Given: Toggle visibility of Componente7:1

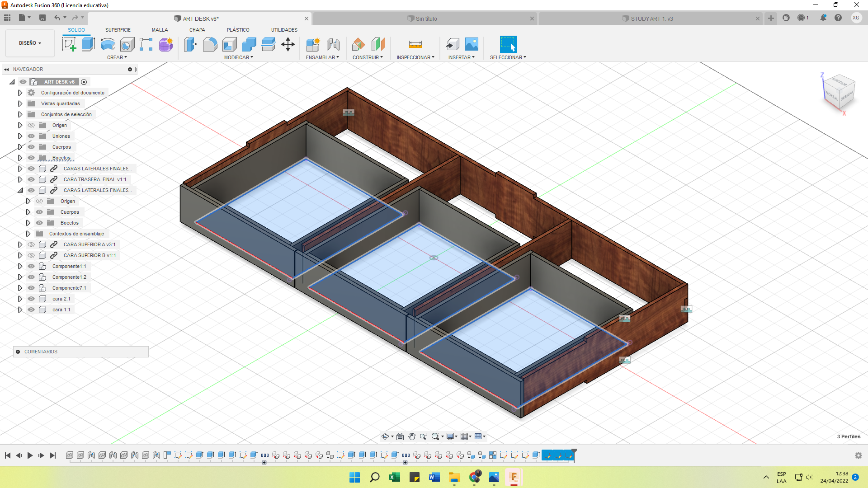Looking at the screenshot, I should tap(31, 288).
